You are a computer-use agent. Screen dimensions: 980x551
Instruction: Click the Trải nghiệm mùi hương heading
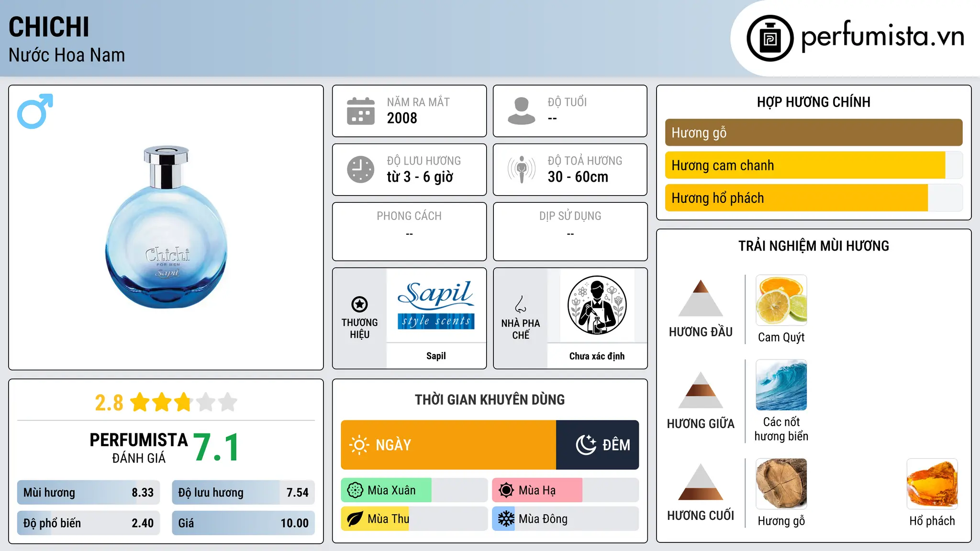pos(813,246)
